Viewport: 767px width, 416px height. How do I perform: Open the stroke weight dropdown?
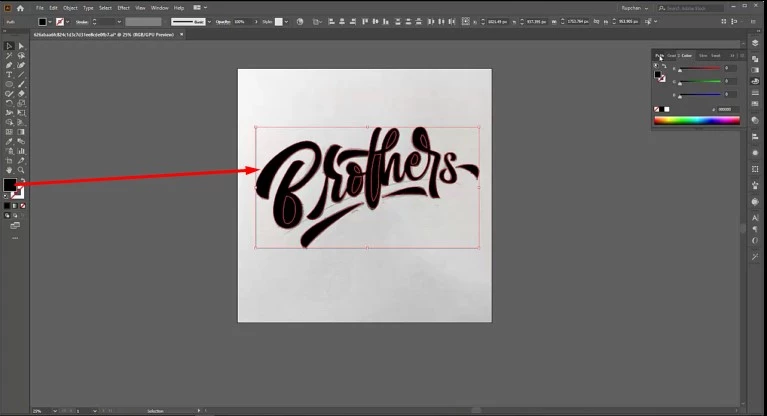pyautogui.click(x=119, y=22)
